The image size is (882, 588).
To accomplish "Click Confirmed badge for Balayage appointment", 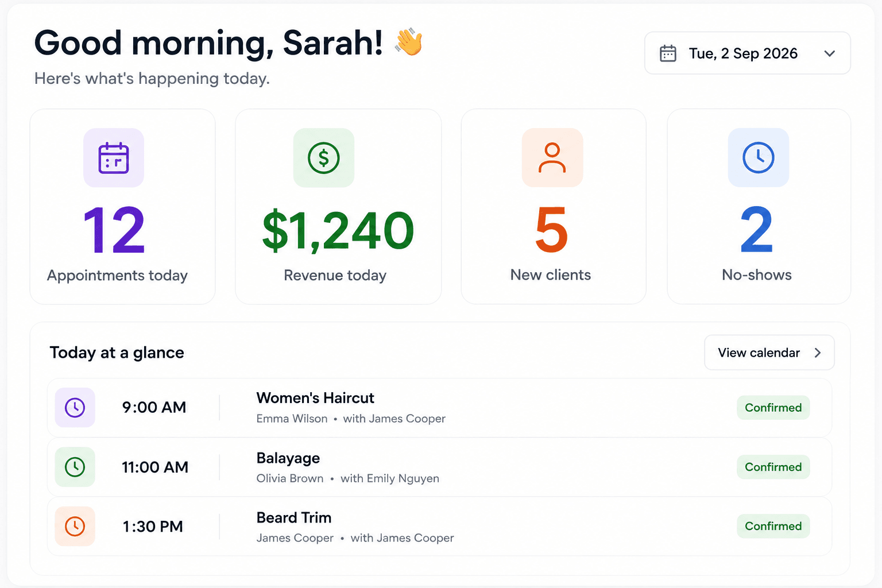I will click(773, 467).
